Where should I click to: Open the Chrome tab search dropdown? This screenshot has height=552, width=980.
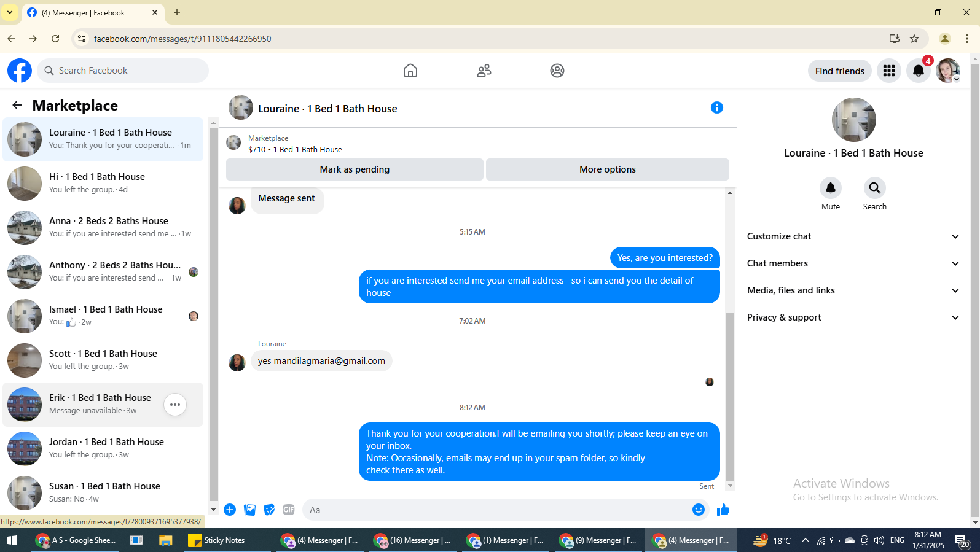10,12
